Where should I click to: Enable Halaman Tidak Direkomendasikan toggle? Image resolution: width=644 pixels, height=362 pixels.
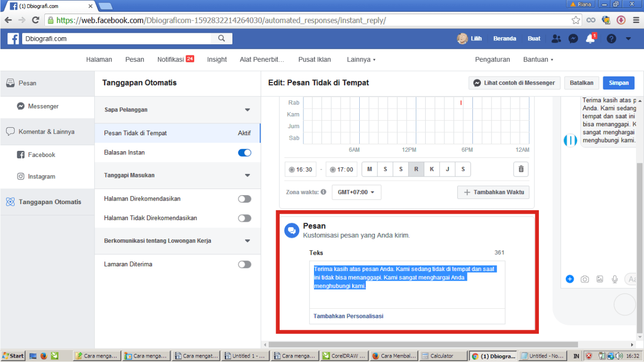click(245, 218)
